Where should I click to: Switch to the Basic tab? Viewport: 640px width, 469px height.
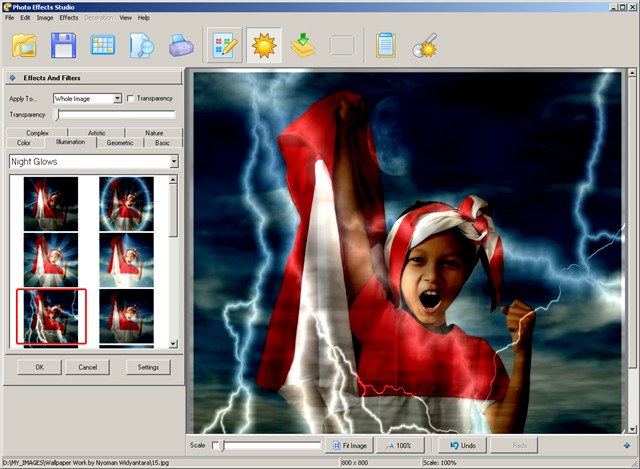tap(162, 142)
